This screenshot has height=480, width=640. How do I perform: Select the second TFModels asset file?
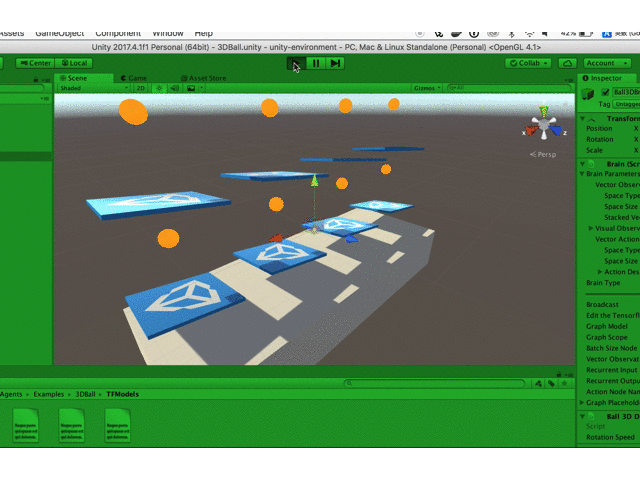71,425
